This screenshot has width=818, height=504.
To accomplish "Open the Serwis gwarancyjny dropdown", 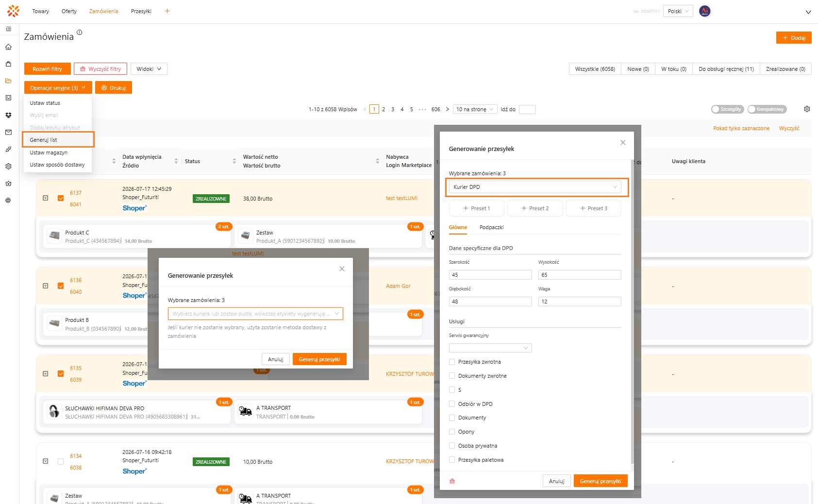I will coord(490,348).
